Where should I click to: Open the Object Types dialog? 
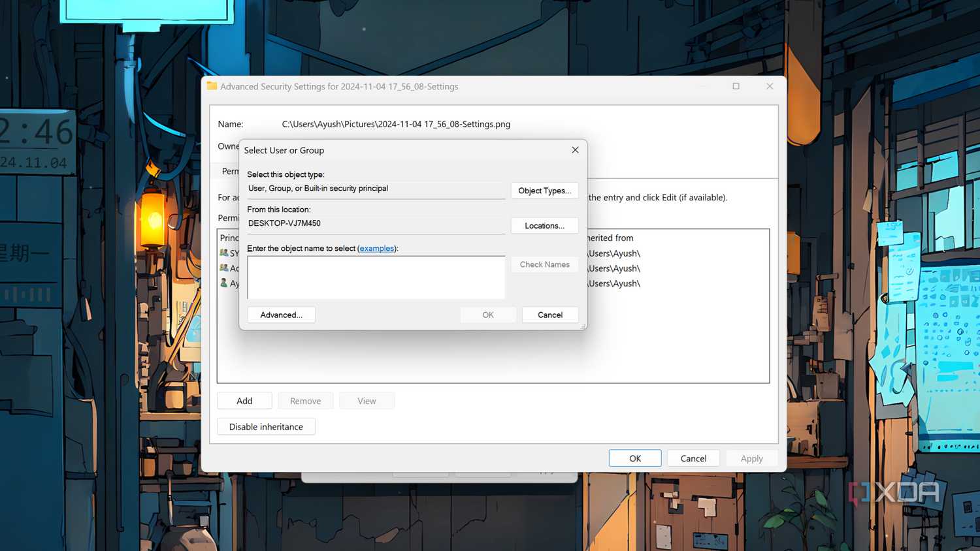click(544, 191)
